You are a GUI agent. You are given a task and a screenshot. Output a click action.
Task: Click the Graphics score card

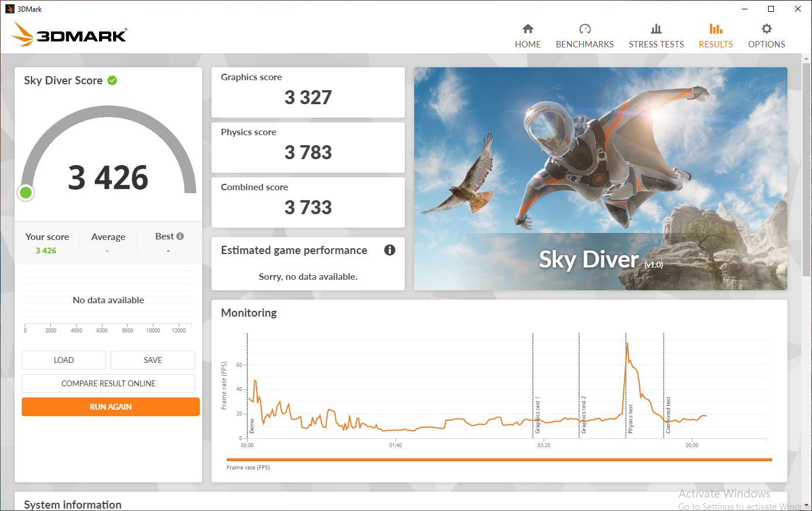(308, 92)
